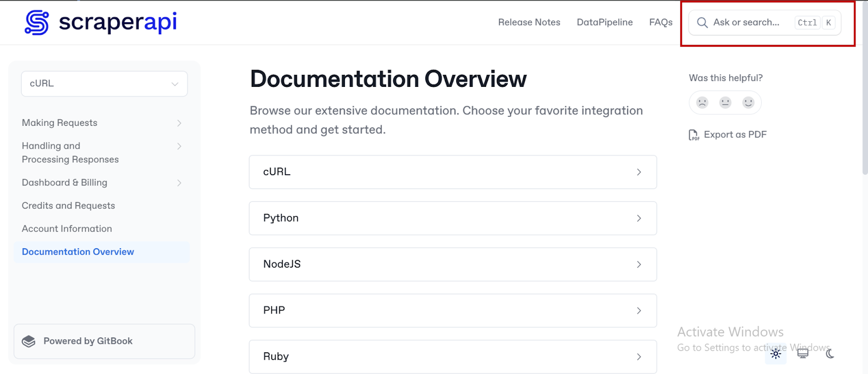Click the page vertical scrollbar
Viewport: 868px width, 374px height.
coord(865,87)
